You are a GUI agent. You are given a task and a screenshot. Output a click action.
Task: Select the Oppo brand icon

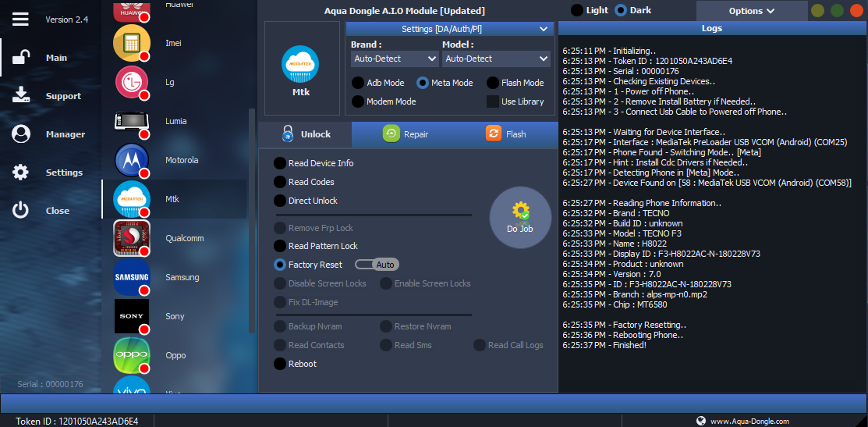(131, 355)
